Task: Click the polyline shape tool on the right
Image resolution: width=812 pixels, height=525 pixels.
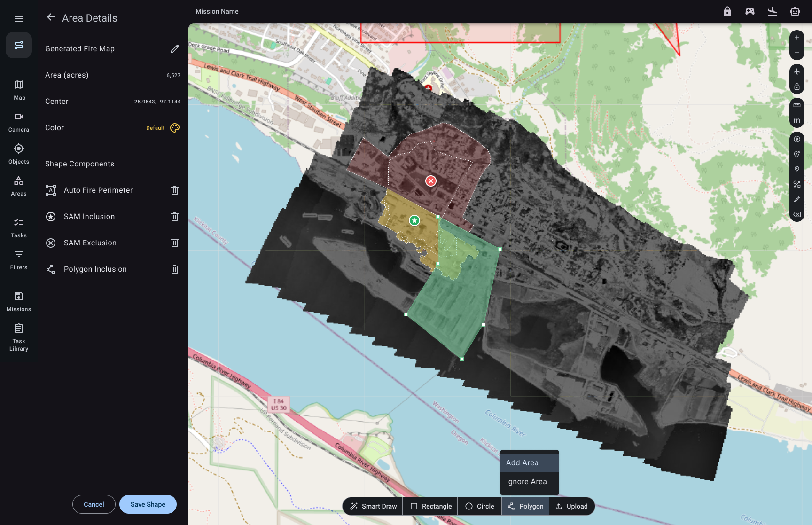Action: [797, 184]
